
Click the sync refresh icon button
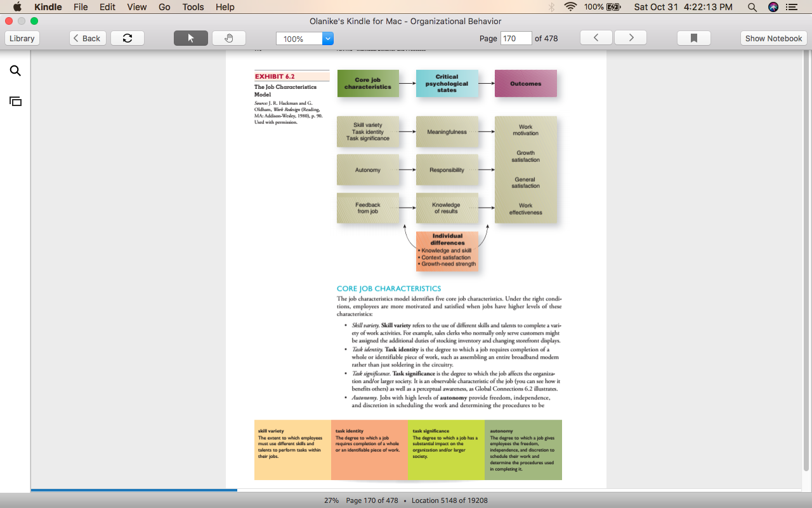[128, 38]
